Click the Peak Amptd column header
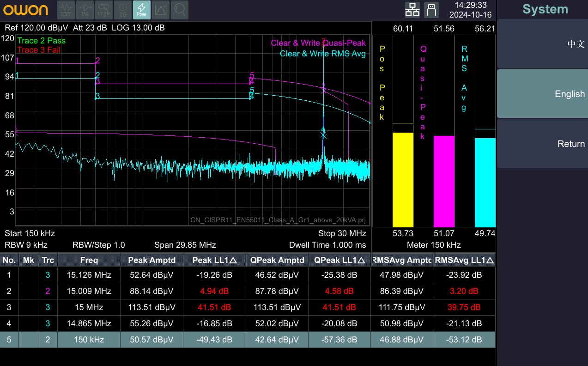588x366 pixels. pyautogui.click(x=152, y=260)
